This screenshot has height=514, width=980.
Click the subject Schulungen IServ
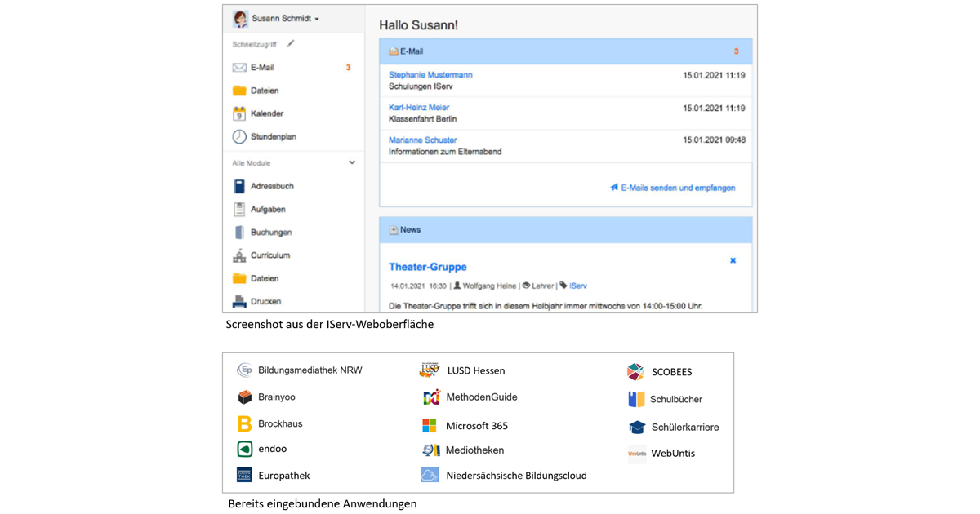421,86
